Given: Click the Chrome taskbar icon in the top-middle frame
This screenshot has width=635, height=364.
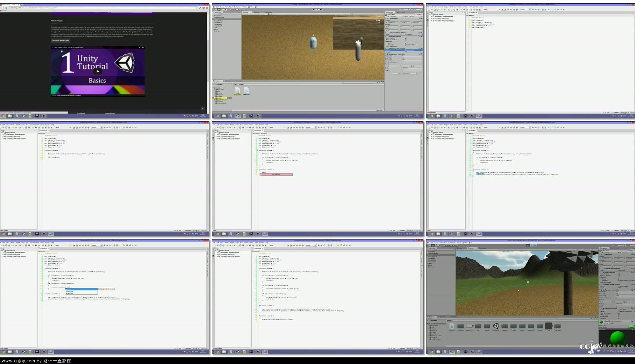Looking at the screenshot, I should pyautogui.click(x=217, y=116).
